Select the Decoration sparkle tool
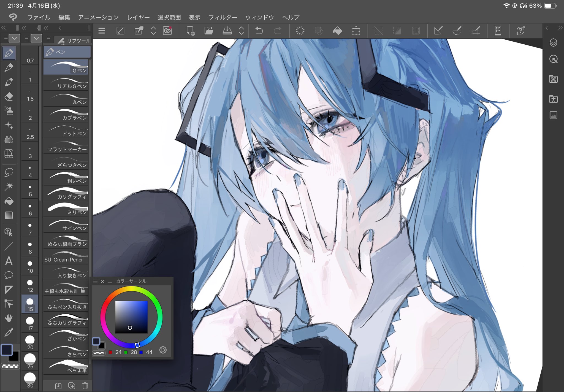Image resolution: width=564 pixels, height=392 pixels. click(x=9, y=125)
